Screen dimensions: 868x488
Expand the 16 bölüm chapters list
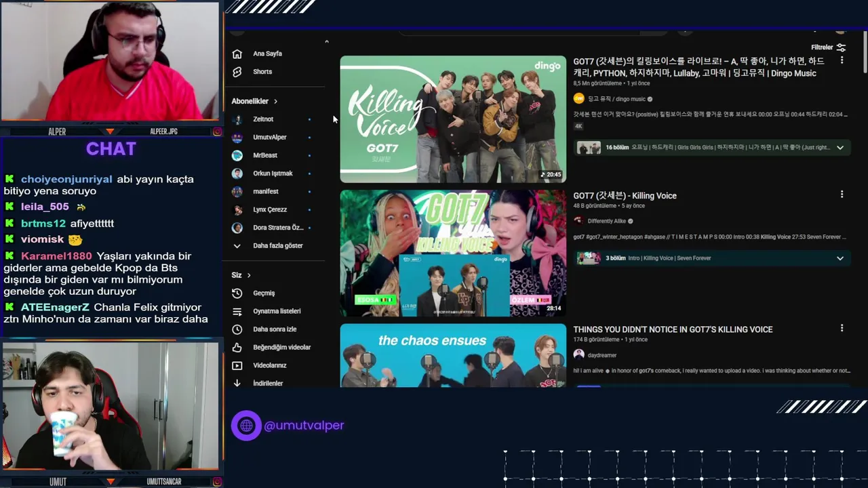pos(840,148)
